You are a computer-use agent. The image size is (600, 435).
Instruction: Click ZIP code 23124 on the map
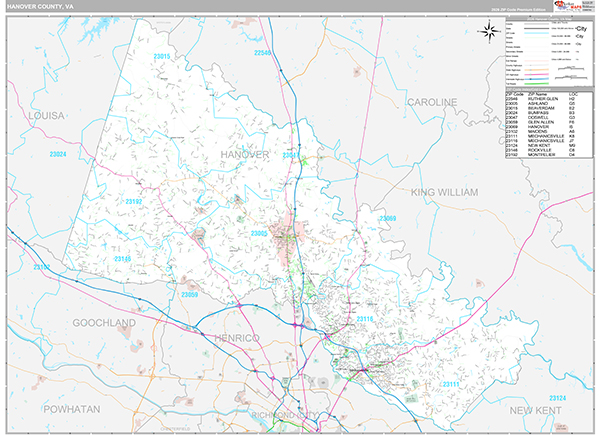click(x=557, y=398)
